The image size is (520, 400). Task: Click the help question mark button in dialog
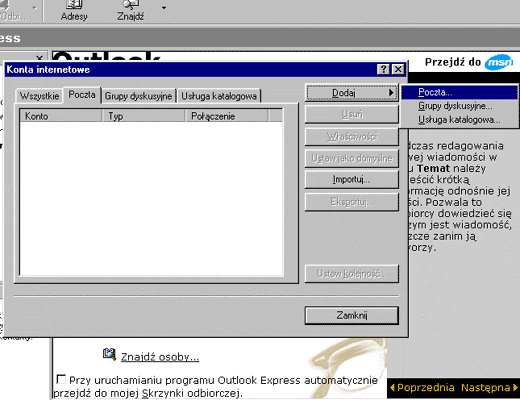pyautogui.click(x=383, y=69)
